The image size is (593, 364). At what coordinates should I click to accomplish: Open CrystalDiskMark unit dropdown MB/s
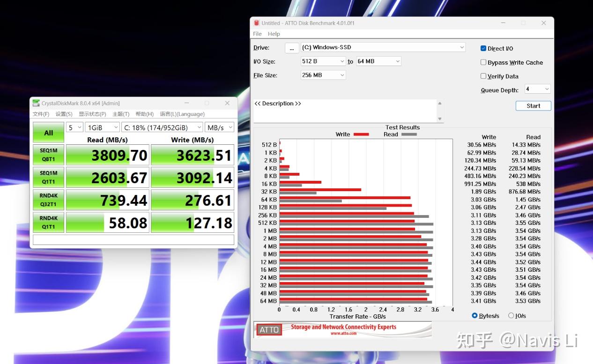click(219, 127)
